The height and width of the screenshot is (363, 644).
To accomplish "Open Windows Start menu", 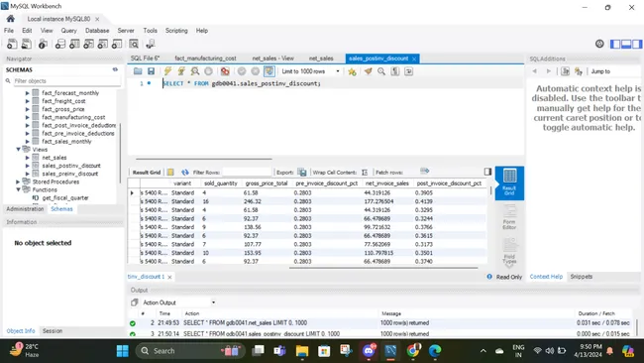I will (123, 351).
